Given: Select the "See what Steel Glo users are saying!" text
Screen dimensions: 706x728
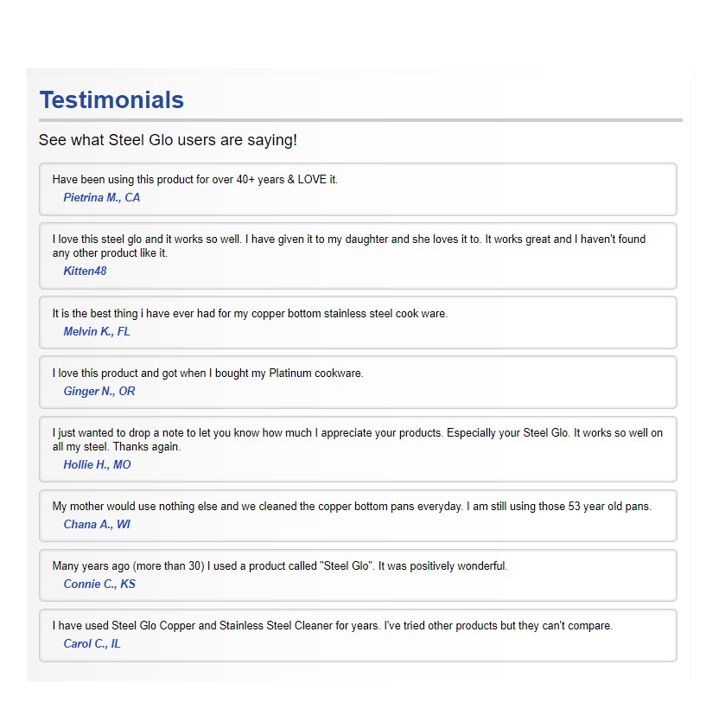Looking at the screenshot, I should (168, 140).
